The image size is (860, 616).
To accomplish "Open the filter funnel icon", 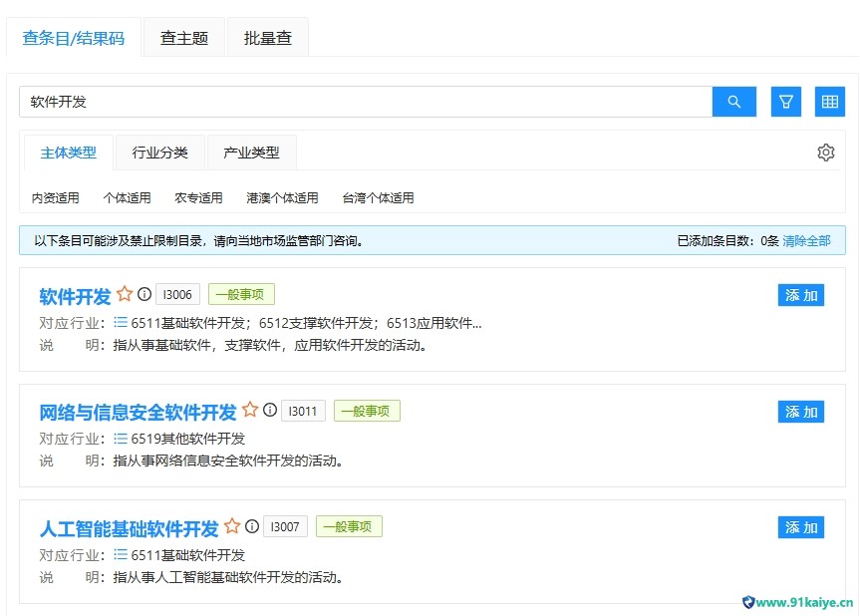I will (785, 102).
